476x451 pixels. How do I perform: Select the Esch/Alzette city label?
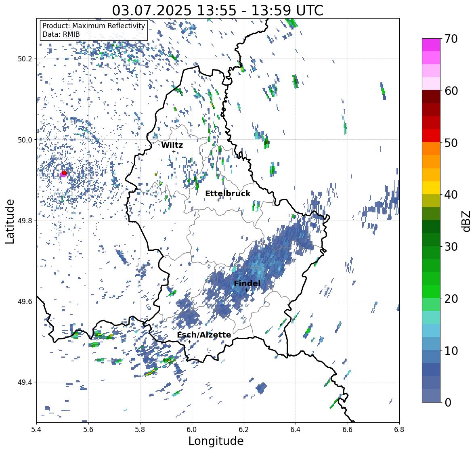(204, 335)
